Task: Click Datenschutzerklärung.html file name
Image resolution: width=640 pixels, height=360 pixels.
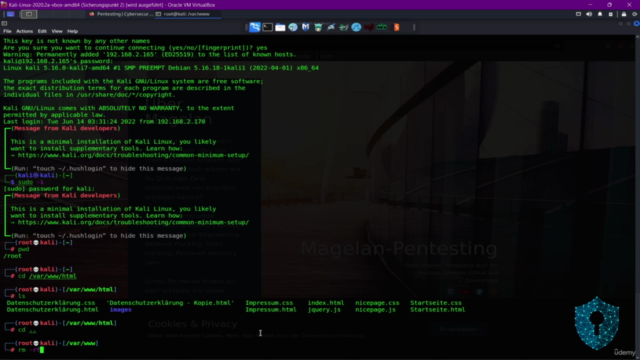Action: click(52, 309)
